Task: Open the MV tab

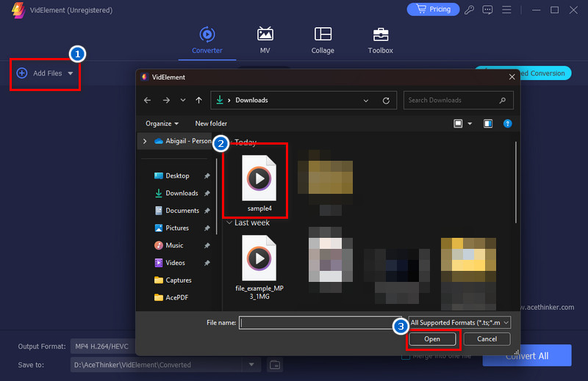Action: (x=265, y=40)
